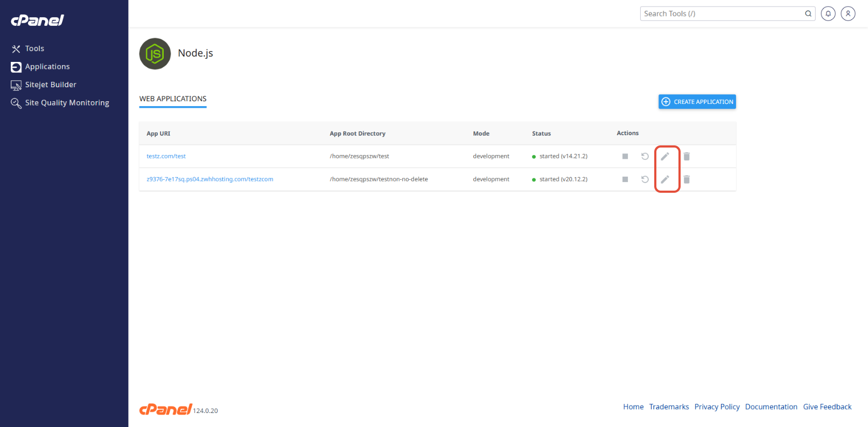Viewport: 868px width, 427px height.
Task: Open the testz.com/test app link
Action: (x=166, y=156)
